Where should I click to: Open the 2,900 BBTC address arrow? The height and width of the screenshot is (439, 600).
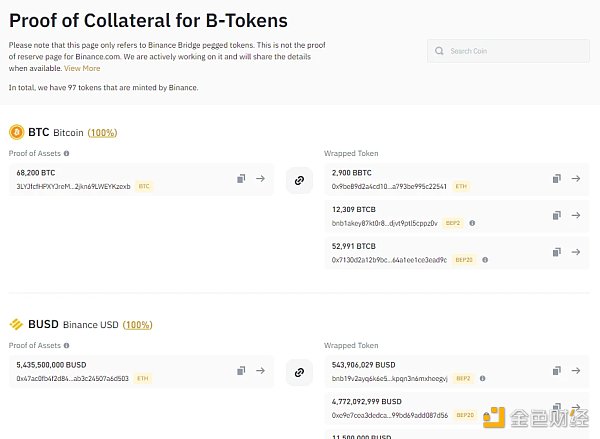[x=576, y=179]
